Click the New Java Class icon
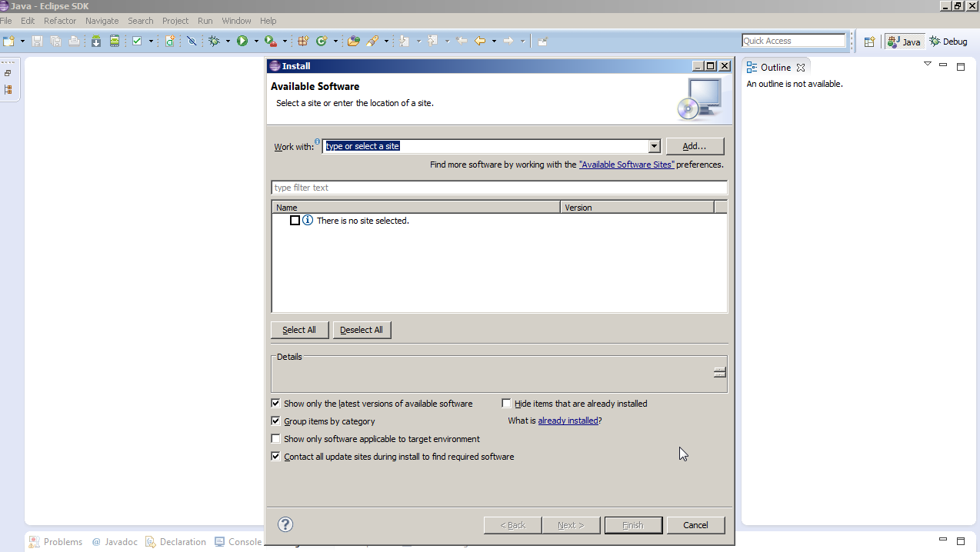This screenshot has height=552, width=980. [322, 41]
